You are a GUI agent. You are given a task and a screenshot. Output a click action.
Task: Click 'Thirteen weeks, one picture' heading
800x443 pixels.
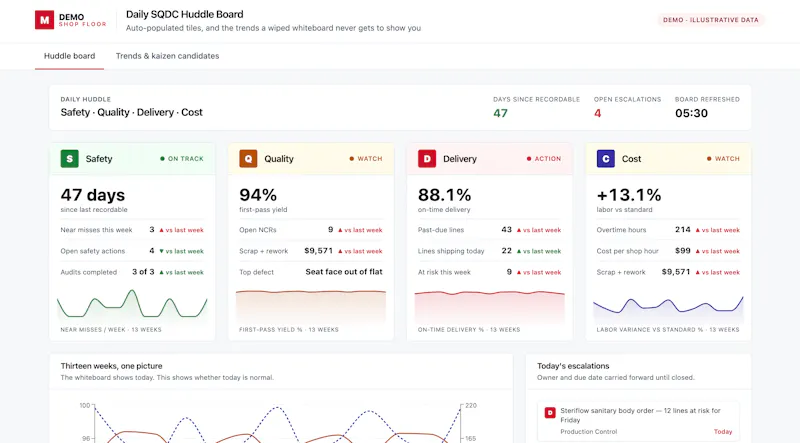click(111, 366)
